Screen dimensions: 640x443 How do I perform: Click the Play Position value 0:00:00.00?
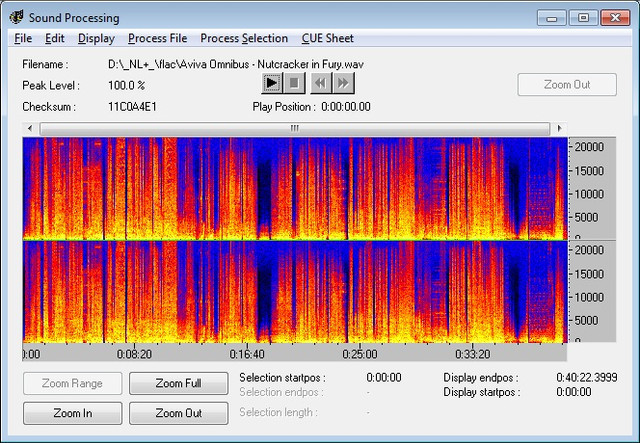click(346, 107)
